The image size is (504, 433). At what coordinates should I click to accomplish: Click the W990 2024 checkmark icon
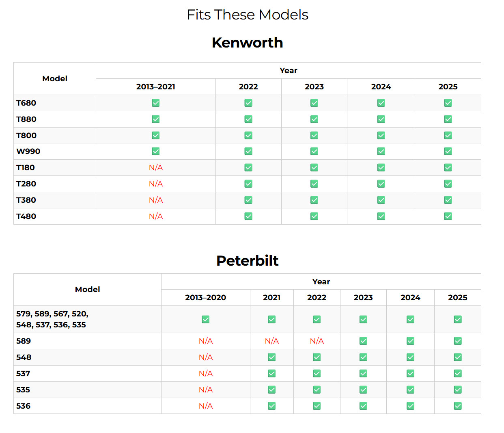click(x=381, y=151)
